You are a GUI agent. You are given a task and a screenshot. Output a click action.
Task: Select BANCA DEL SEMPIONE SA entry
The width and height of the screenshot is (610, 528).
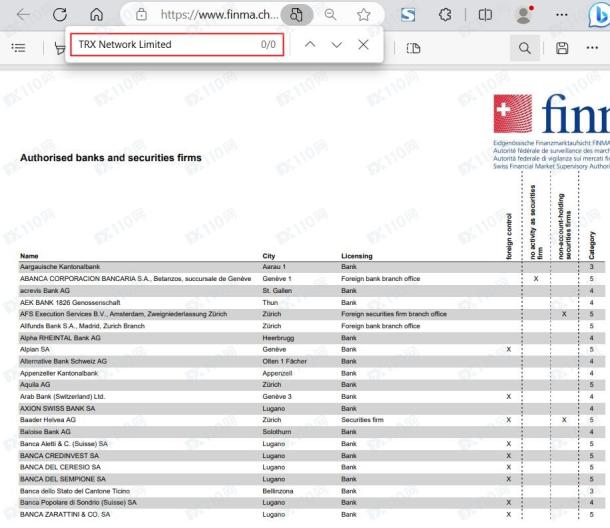(x=63, y=479)
